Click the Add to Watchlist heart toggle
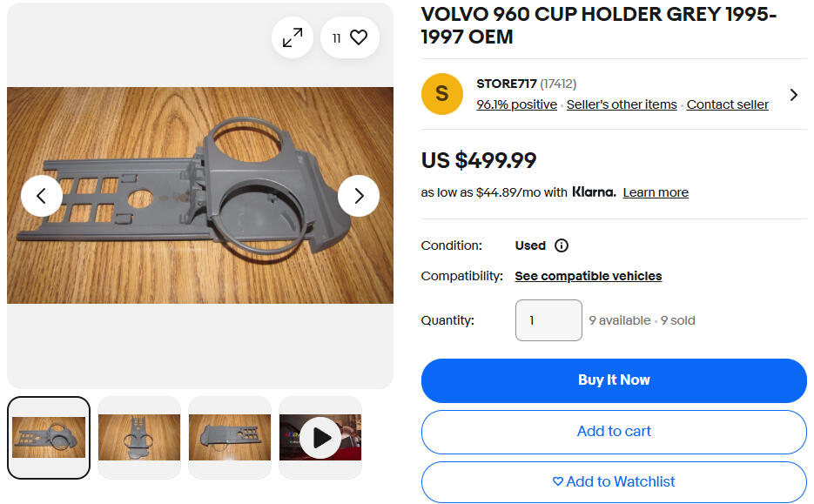814x504 pixels. click(614, 481)
